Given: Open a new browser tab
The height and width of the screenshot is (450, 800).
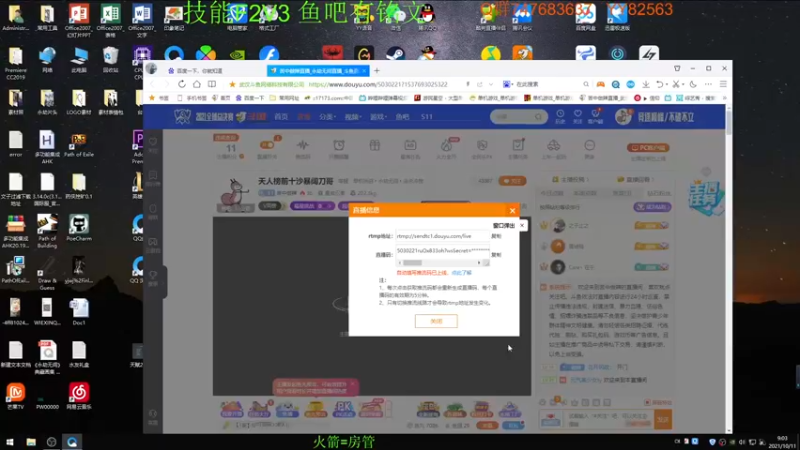Looking at the screenshot, I should pos(377,70).
